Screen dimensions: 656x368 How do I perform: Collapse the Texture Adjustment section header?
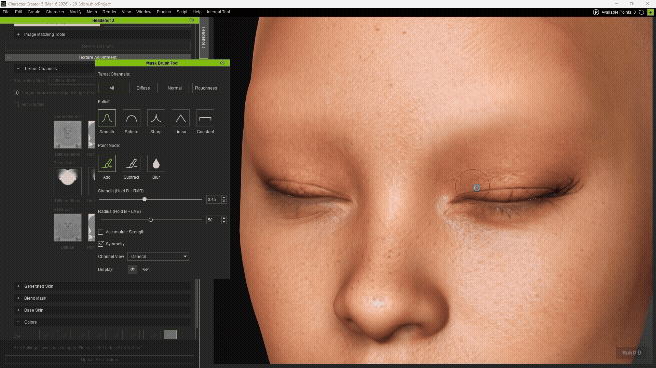[98, 57]
